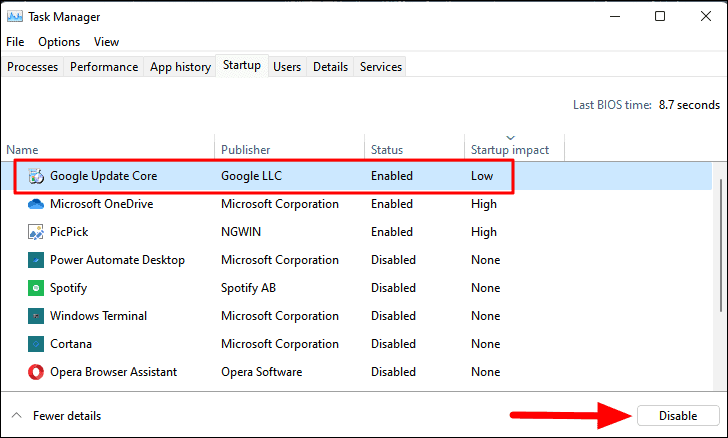Click the vertical scrollbar of startup list
The image size is (728, 438).
pyautogui.click(x=720, y=245)
